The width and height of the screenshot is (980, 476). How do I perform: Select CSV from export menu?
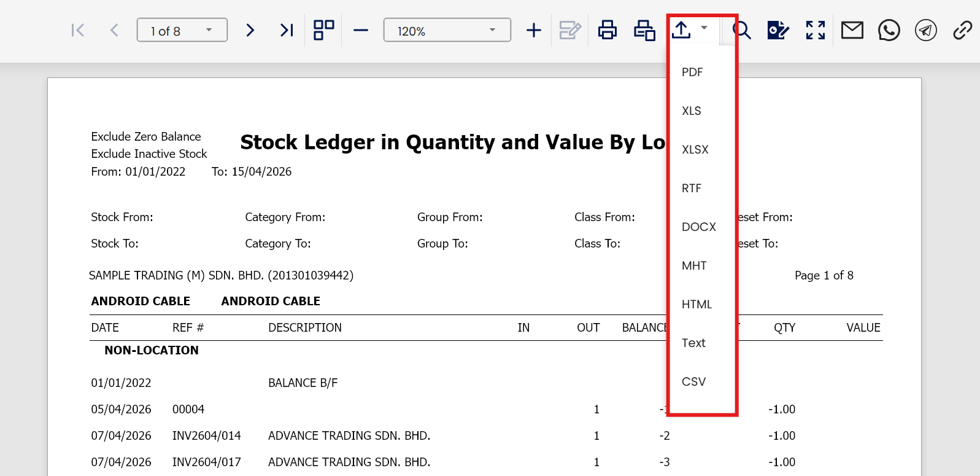(694, 382)
